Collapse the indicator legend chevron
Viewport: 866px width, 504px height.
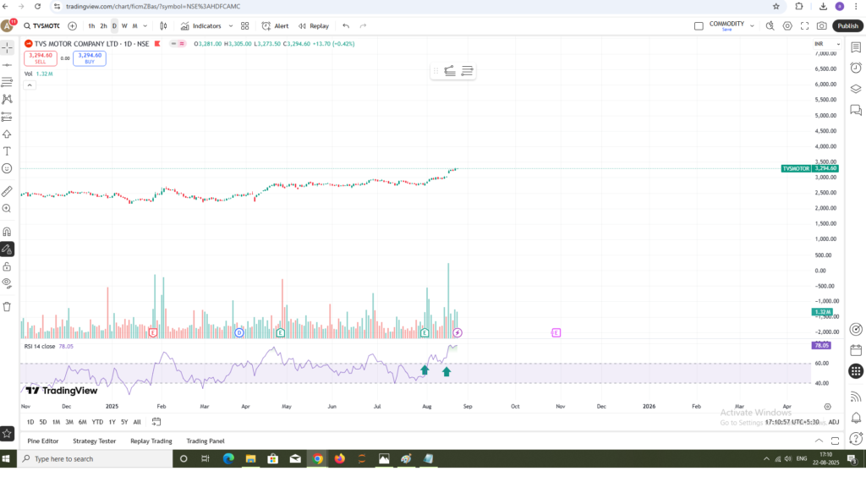coord(30,85)
